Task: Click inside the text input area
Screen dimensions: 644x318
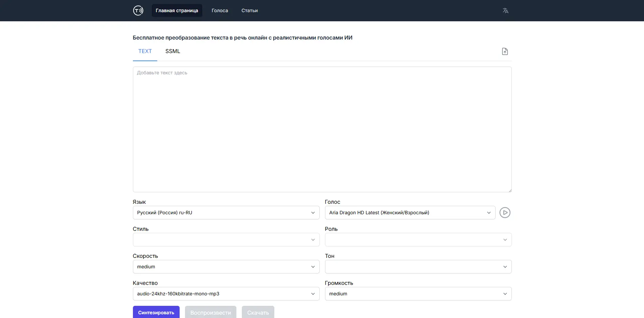Action: click(321, 128)
